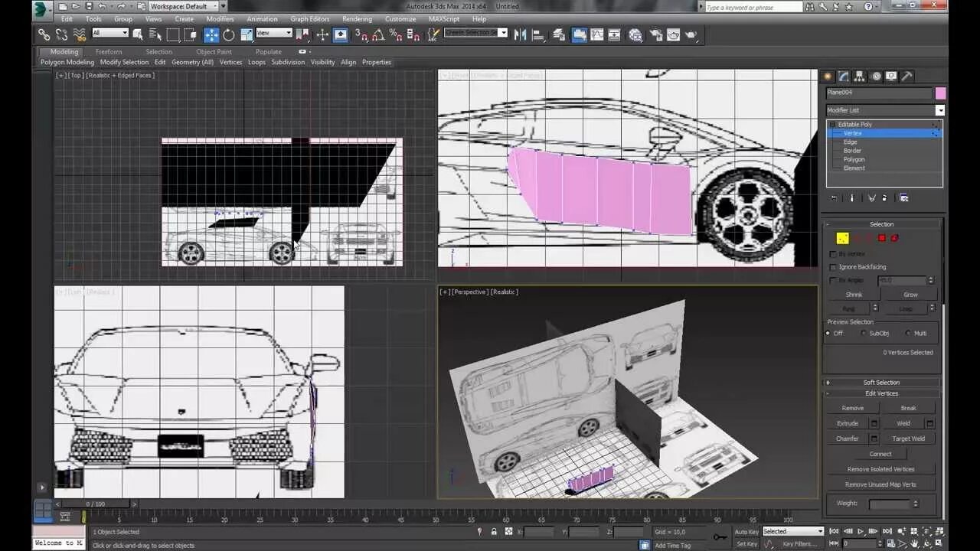Expand the Soft Selection rollout
980x551 pixels.
tap(881, 383)
